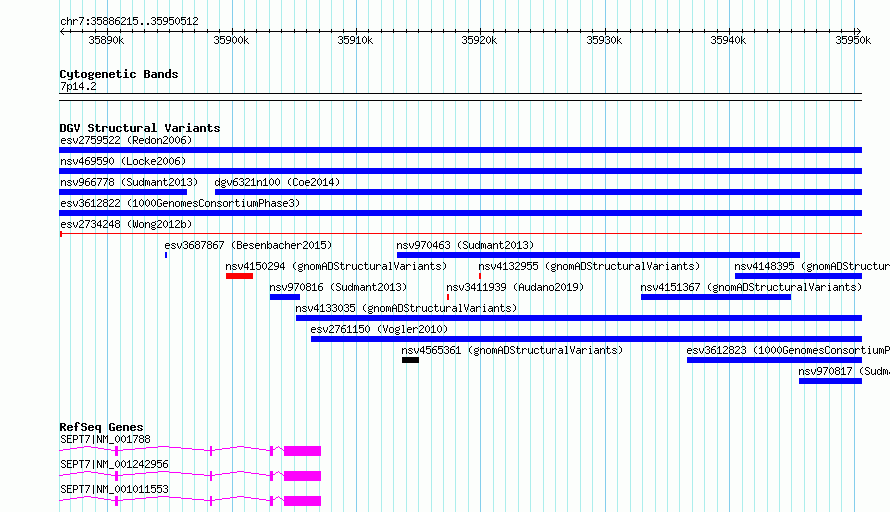The image size is (890, 512).
Task: Click the 35890k ruler tick label
Action: (x=106, y=40)
